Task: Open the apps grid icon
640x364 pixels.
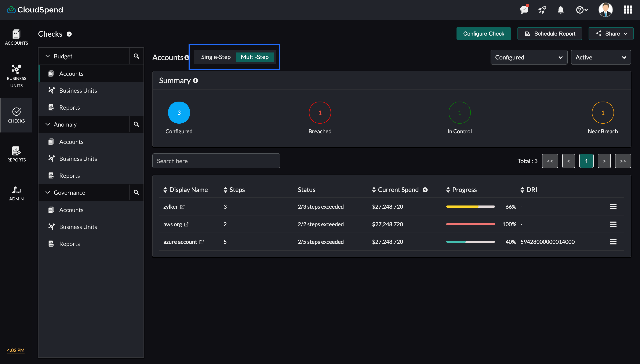Action: pos(628,10)
